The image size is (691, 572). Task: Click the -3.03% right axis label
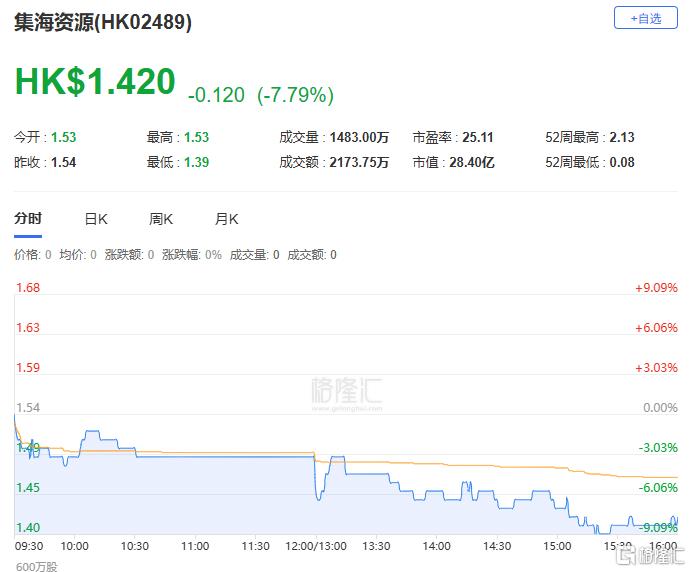pyautogui.click(x=658, y=448)
